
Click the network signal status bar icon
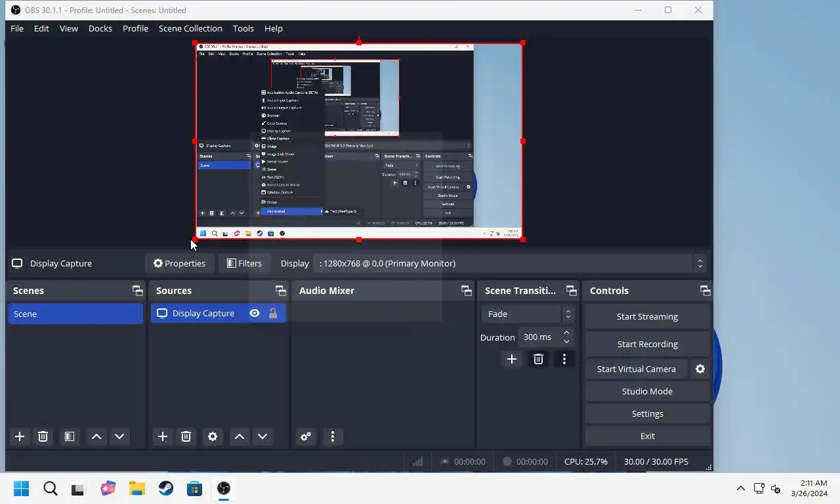[417, 461]
